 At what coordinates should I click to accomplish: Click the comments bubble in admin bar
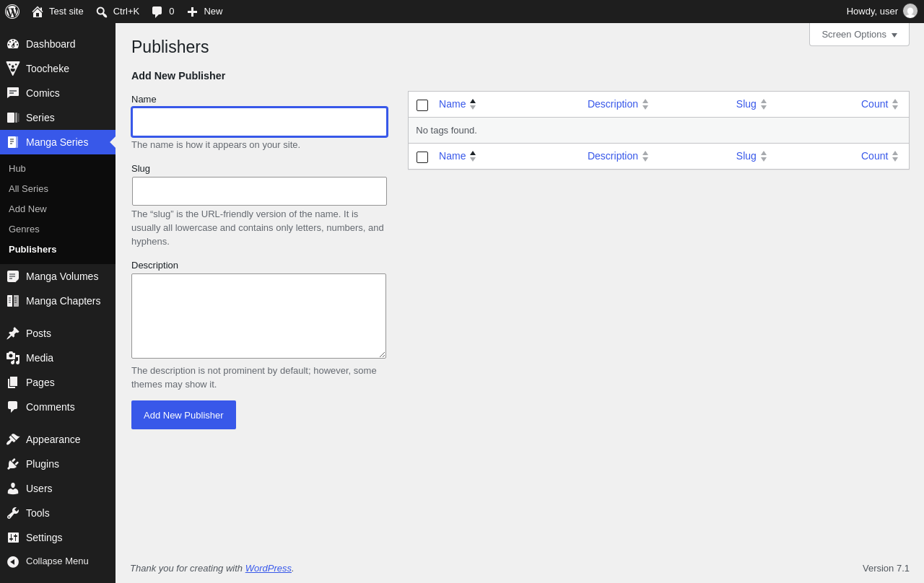[x=157, y=12]
